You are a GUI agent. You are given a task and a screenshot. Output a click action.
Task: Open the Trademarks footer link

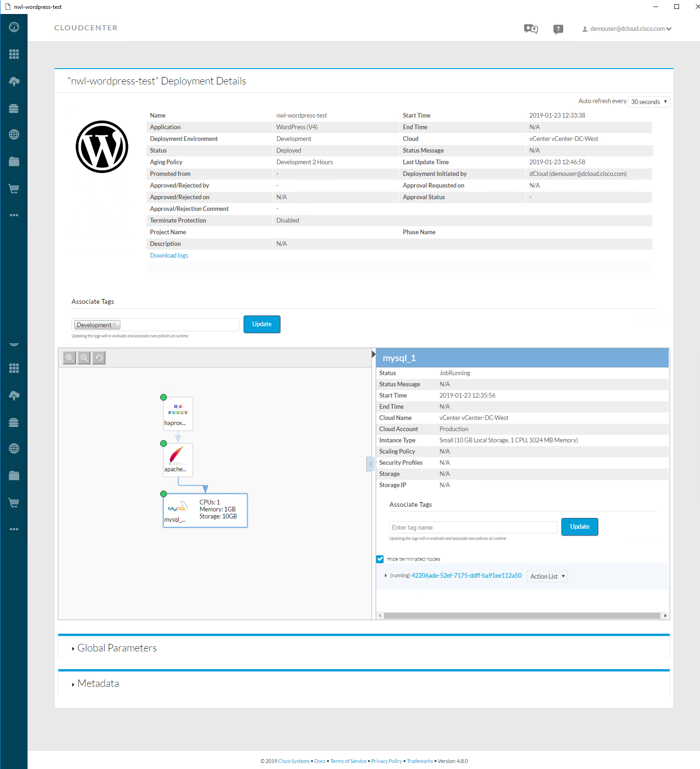[x=420, y=761]
